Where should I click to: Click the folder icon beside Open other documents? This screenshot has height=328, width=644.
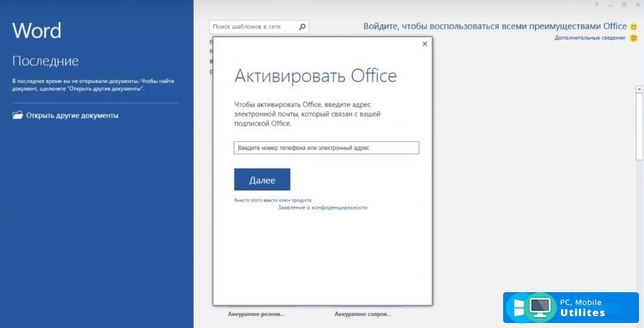pos(18,116)
